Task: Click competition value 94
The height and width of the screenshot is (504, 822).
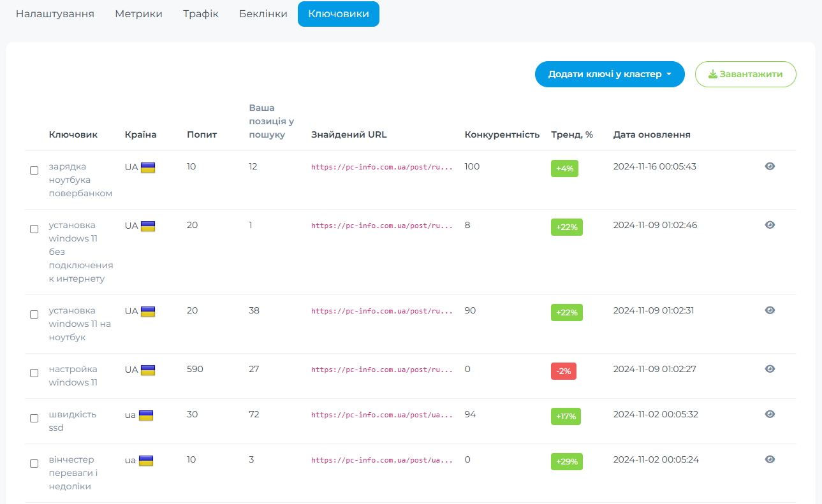Action: point(470,414)
